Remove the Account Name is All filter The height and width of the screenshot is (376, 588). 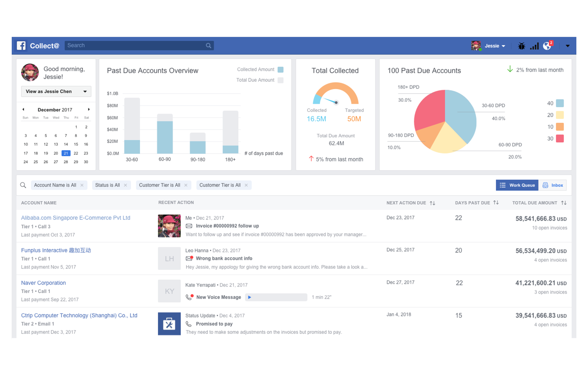[x=82, y=185]
